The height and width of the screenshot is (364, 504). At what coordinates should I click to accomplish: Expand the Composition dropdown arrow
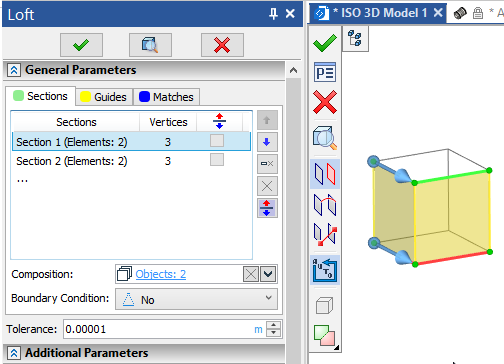268,274
